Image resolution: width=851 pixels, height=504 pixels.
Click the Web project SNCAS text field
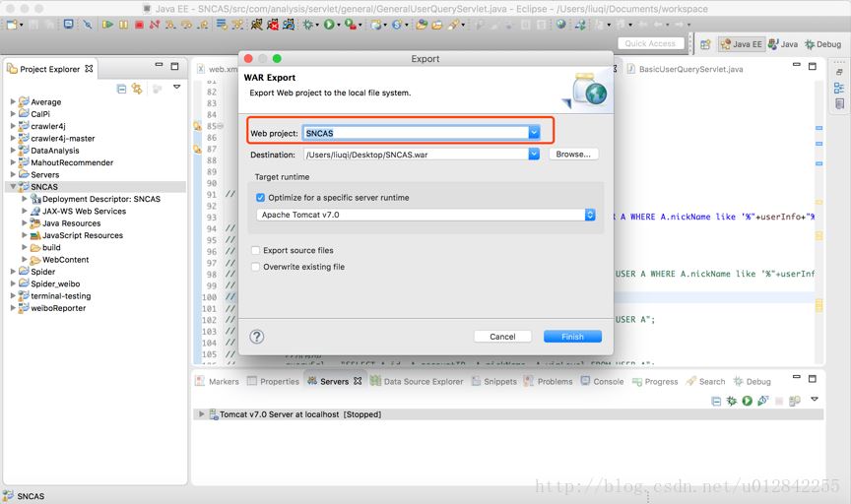416,133
